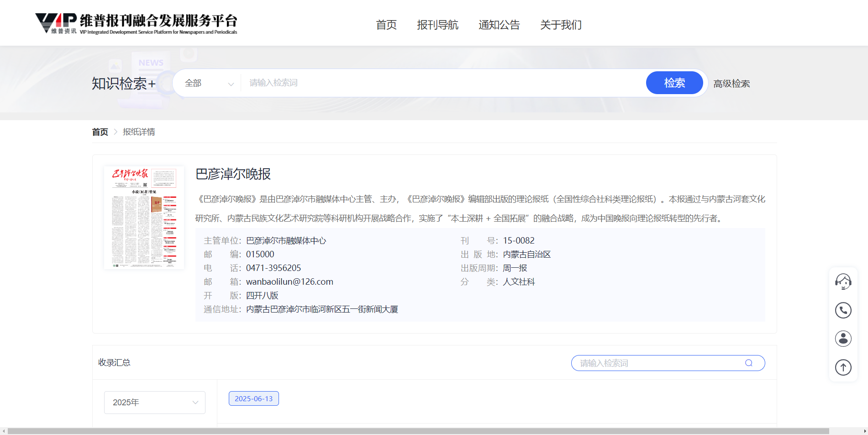Click the magnifier icon in 收录汇总 search
Screen dimensions: 868x435
coord(749,363)
